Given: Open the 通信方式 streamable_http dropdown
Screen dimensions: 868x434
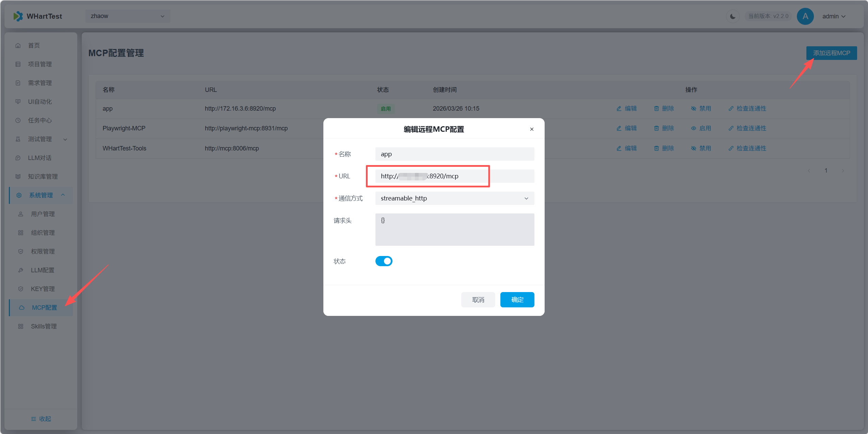Looking at the screenshot, I should (x=454, y=198).
